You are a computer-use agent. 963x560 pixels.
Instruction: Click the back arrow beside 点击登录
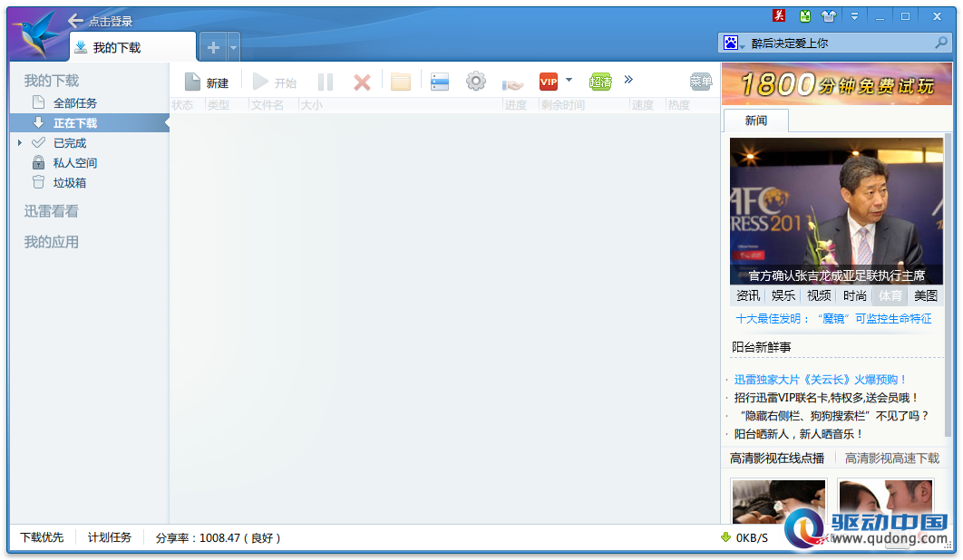(x=75, y=21)
